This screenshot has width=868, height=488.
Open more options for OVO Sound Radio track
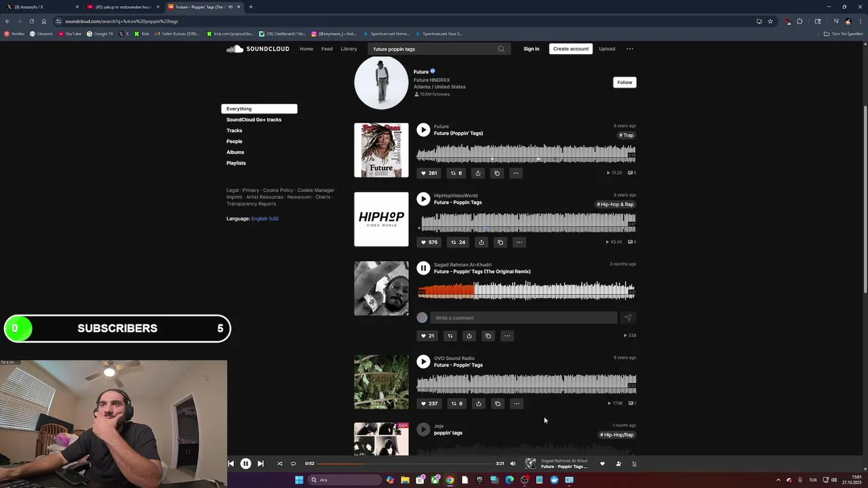coord(516,403)
